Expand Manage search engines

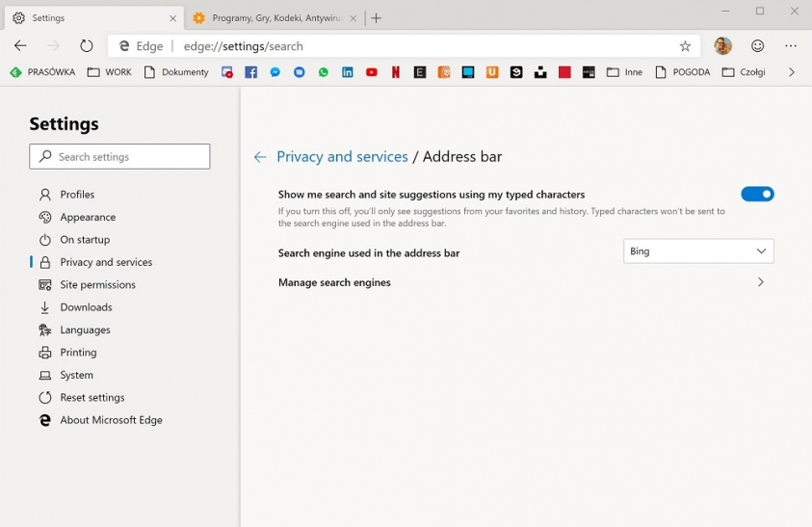(760, 282)
